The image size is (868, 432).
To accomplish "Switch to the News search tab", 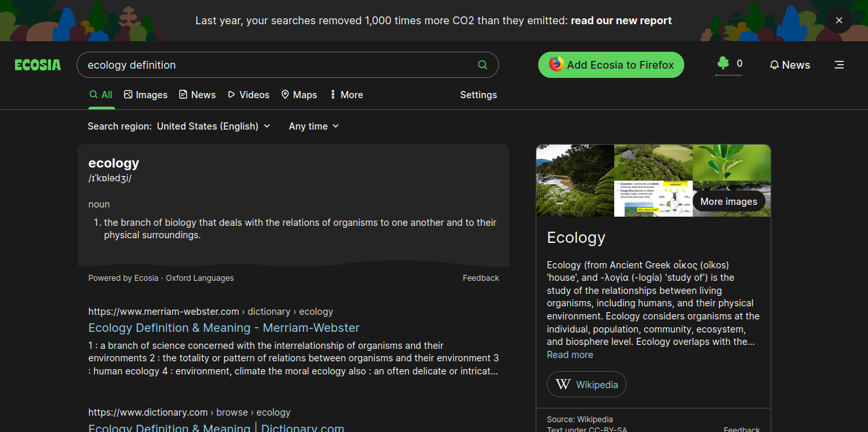I will [198, 95].
